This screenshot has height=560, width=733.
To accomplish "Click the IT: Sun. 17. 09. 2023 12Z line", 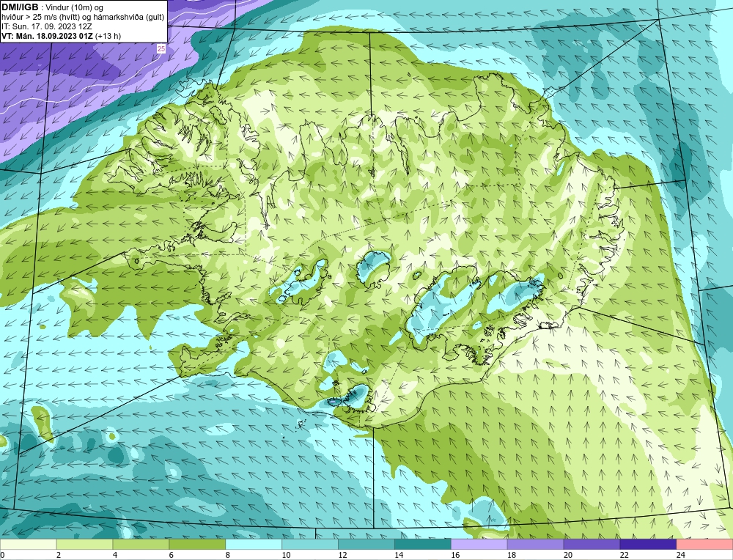I will 47,26.
